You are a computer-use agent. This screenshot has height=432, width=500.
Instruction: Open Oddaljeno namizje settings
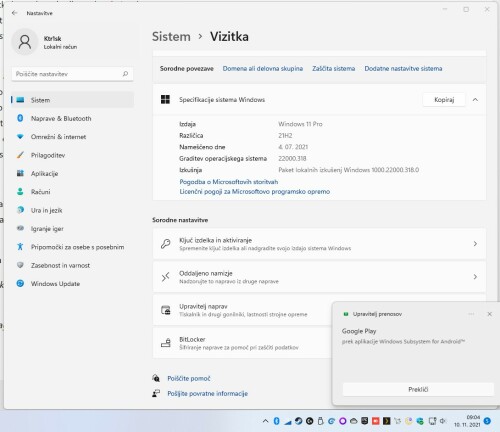319,277
